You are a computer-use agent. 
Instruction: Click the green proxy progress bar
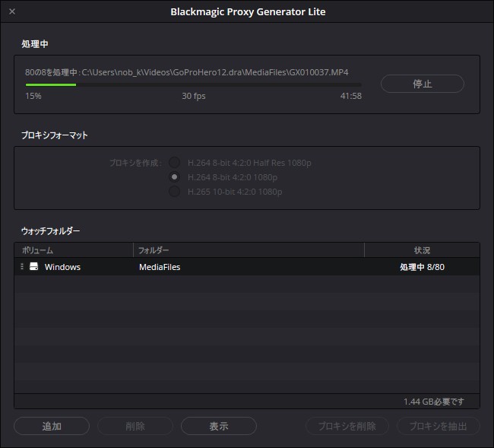(194, 84)
